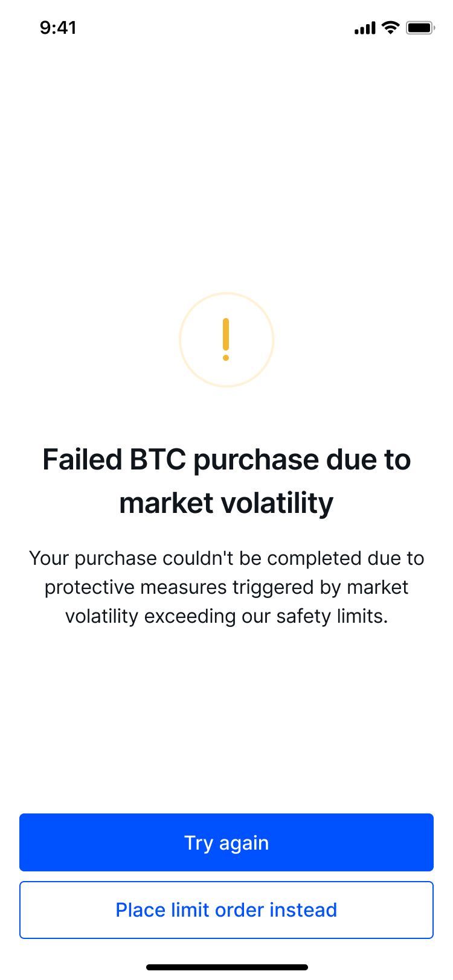Click the 9:41 status bar clock
The width and height of the screenshot is (453, 980).
point(58,28)
